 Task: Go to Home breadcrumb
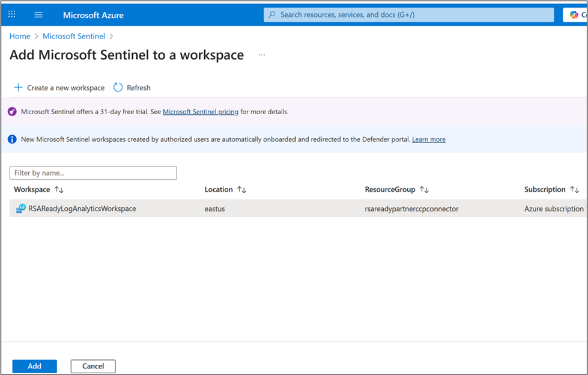tap(20, 36)
